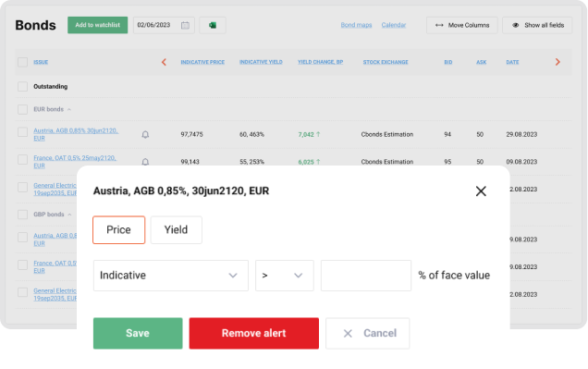Screen dimensions: 588x369
Task: Select France OAT 0,5% 25may2120 checkbox
Action: pyautogui.click(x=22, y=159)
